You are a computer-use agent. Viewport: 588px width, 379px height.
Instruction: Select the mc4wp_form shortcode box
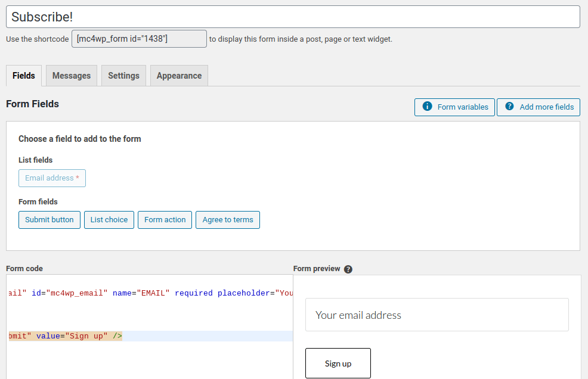point(139,39)
